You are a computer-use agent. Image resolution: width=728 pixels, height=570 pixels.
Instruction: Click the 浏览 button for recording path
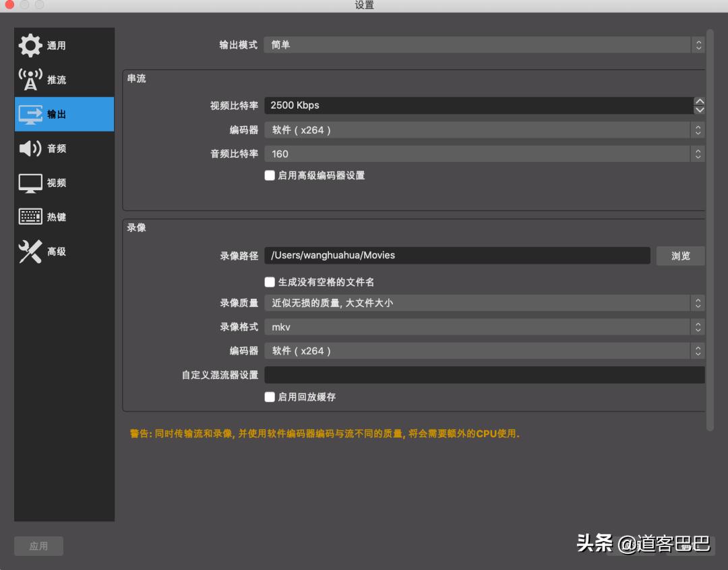coord(680,256)
